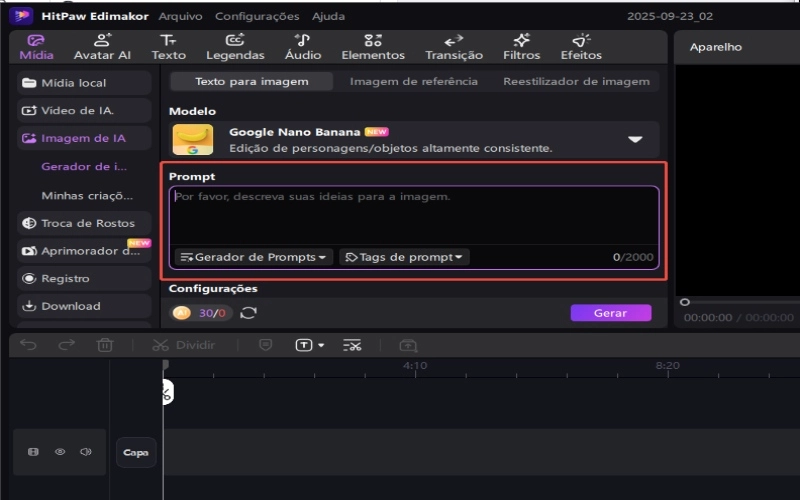Screen dimensions: 800x500
Task: Select Registro in sidebar
Action: coord(84,279)
